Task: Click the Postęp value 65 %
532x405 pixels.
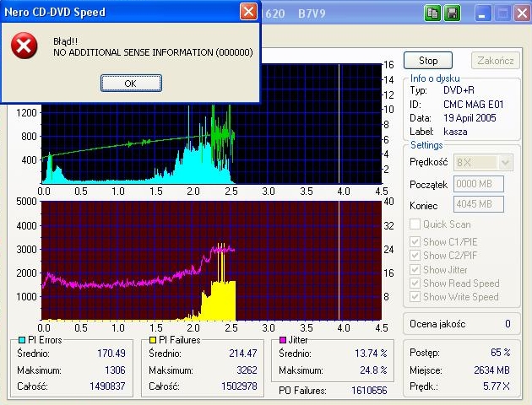Action: [501, 353]
